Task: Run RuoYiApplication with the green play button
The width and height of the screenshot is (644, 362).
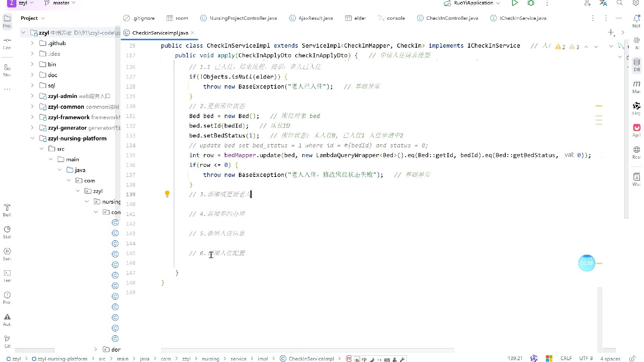Action: [515, 3]
